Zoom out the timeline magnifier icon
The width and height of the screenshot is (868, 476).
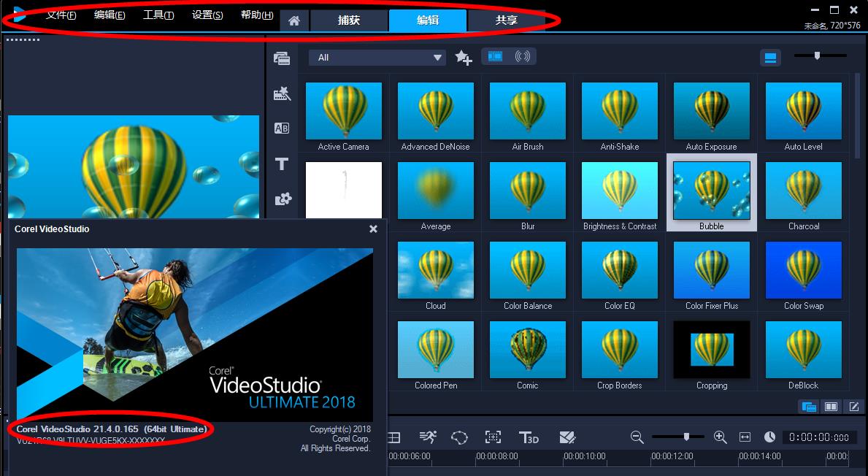637,437
